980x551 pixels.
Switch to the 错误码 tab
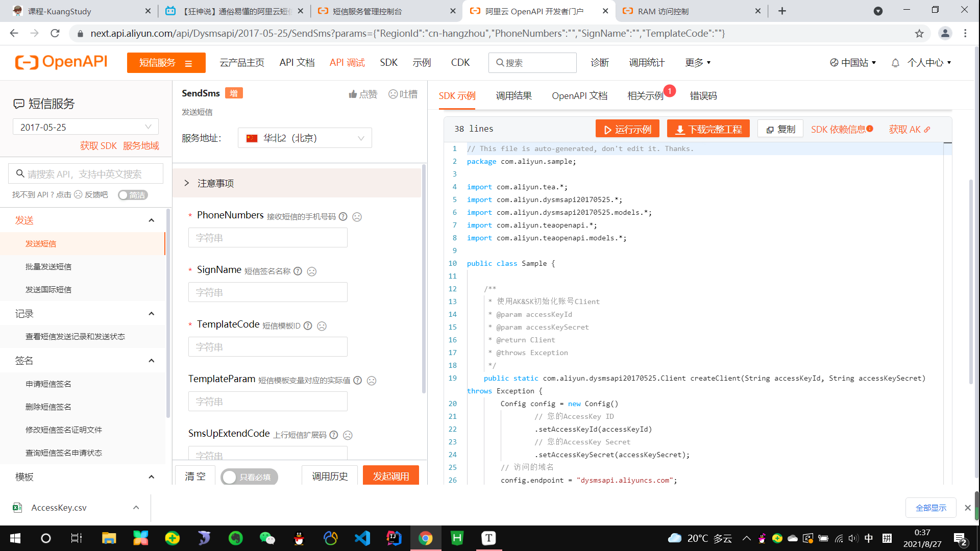coord(703,96)
